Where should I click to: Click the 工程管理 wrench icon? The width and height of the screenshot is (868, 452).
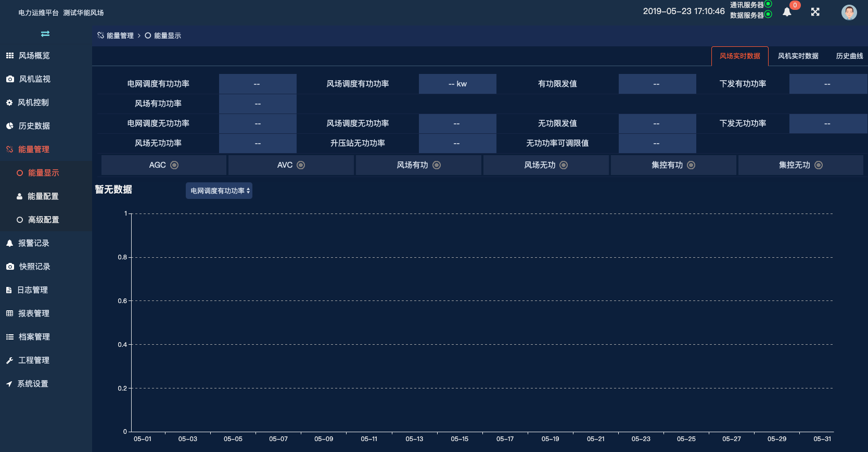point(9,360)
